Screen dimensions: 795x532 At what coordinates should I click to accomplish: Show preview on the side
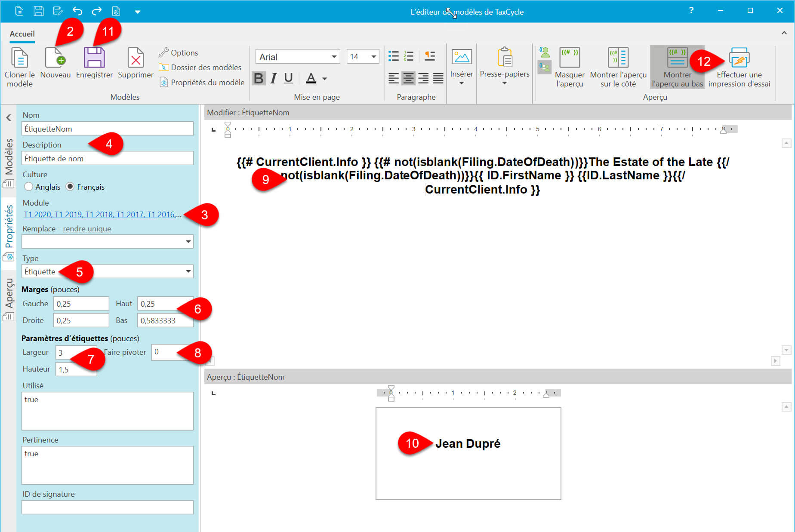[x=618, y=67]
